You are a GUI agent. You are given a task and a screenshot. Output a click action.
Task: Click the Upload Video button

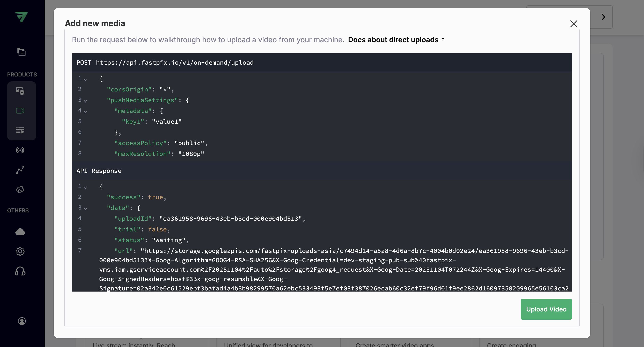coord(546,309)
